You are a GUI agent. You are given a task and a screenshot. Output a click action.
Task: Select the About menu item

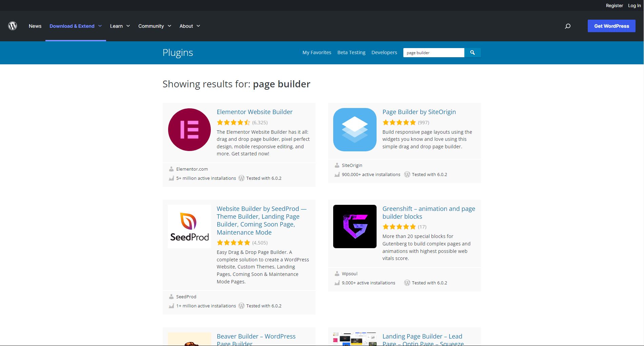click(x=186, y=26)
